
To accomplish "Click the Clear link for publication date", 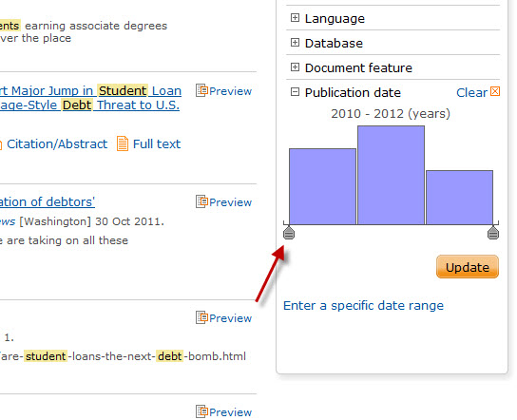I will click(x=471, y=92).
